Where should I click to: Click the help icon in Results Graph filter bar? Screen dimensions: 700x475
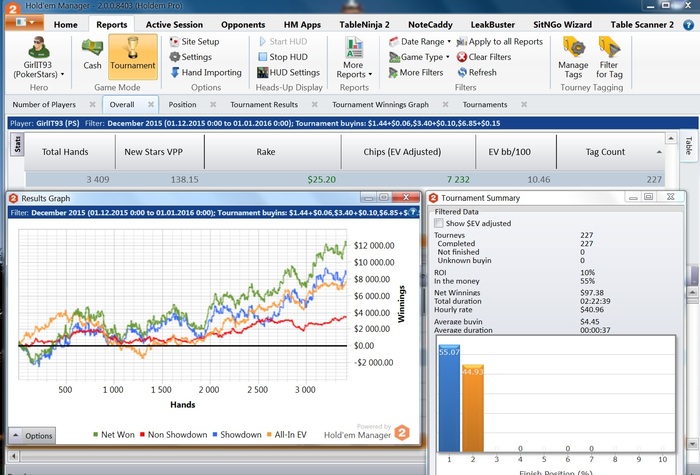413,212
